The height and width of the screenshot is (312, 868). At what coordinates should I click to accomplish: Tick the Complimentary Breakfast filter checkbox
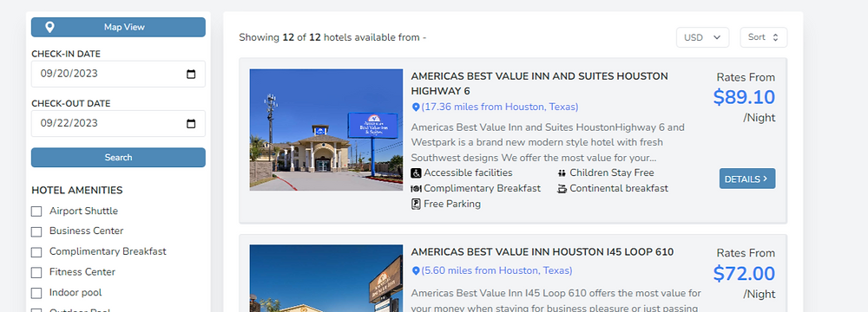pyautogui.click(x=36, y=252)
